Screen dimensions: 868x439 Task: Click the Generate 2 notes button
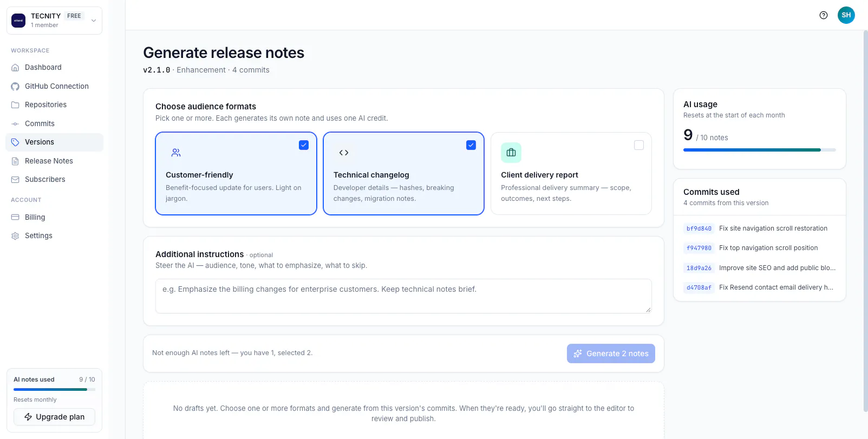point(611,353)
